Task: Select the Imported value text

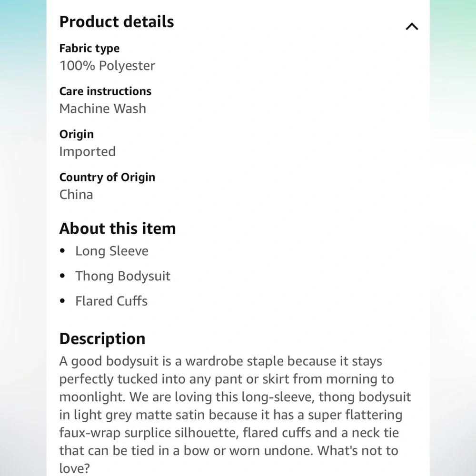Action: click(88, 151)
